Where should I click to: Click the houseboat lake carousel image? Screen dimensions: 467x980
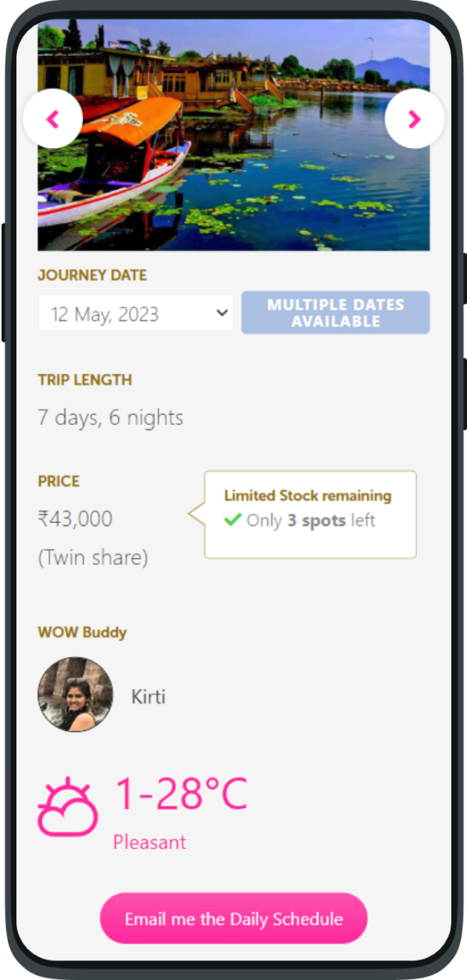(233, 135)
